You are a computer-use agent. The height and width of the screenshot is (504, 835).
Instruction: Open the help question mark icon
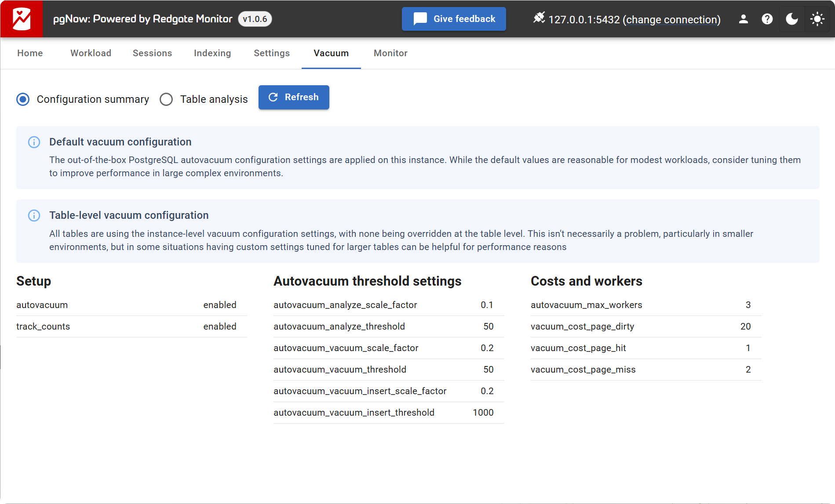767,19
